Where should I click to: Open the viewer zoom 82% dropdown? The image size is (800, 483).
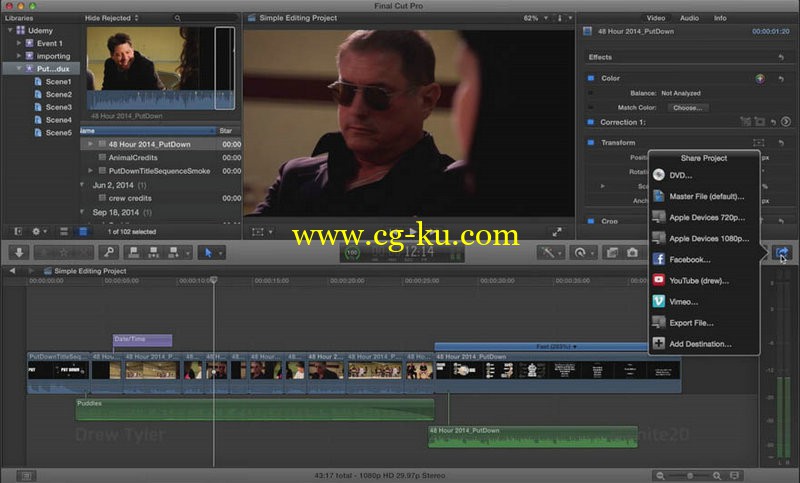tap(535, 18)
